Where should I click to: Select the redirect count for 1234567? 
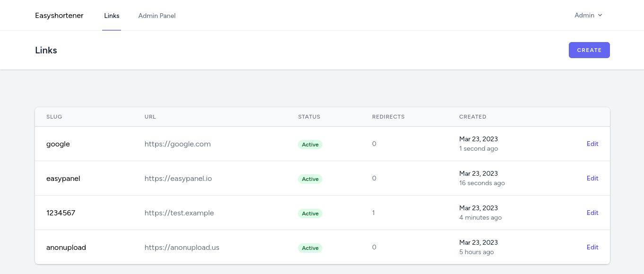[374, 213]
